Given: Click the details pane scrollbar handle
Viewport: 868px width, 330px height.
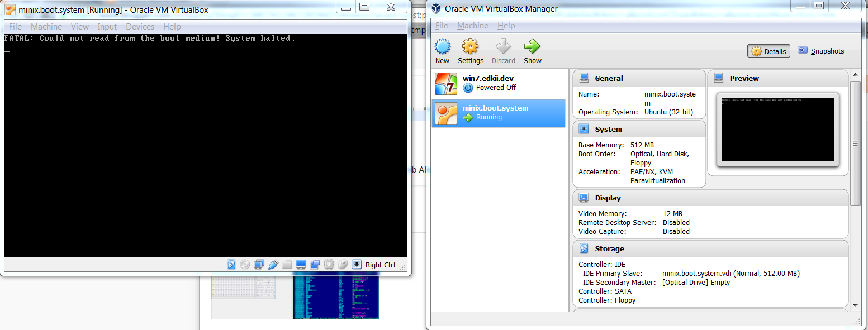Looking at the screenshot, I should tap(855, 143).
